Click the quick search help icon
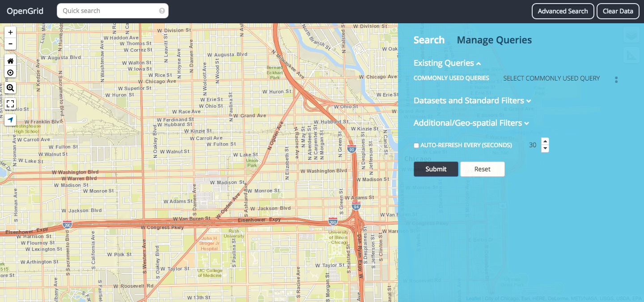 [x=162, y=11]
